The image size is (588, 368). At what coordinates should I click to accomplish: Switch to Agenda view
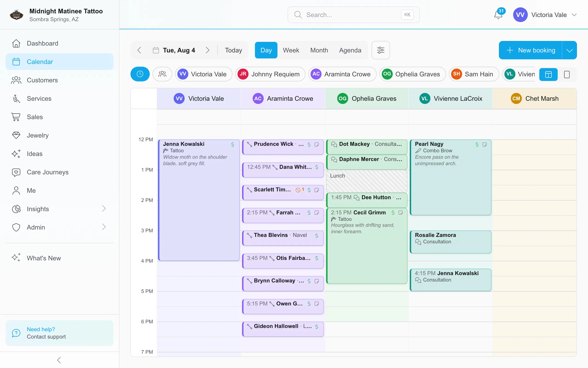tap(350, 50)
